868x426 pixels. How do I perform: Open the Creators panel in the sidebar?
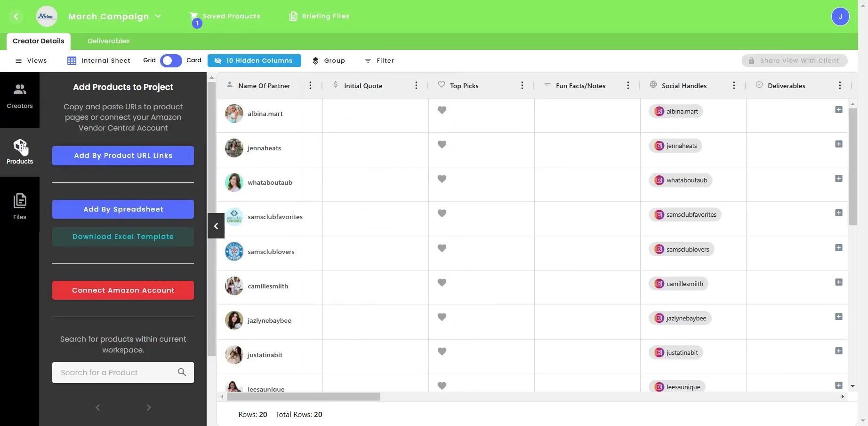tap(20, 94)
